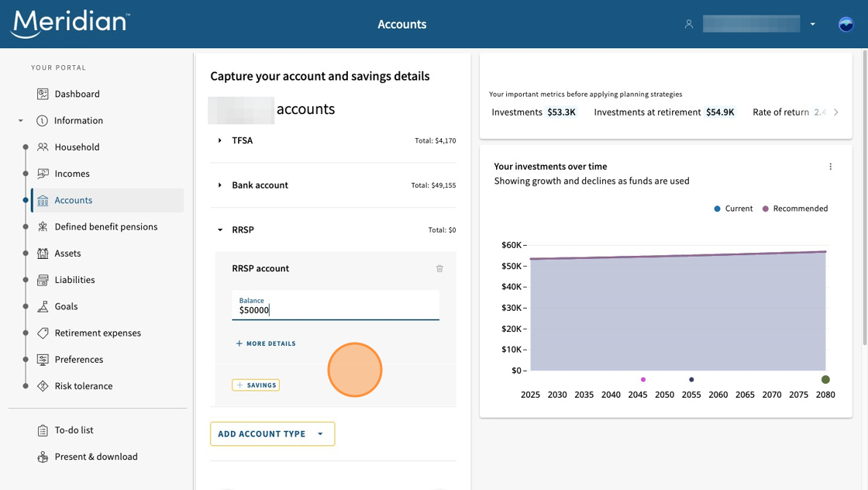Click the Assets sidebar icon
Image resolution: width=868 pixels, height=490 pixels.
(x=43, y=254)
